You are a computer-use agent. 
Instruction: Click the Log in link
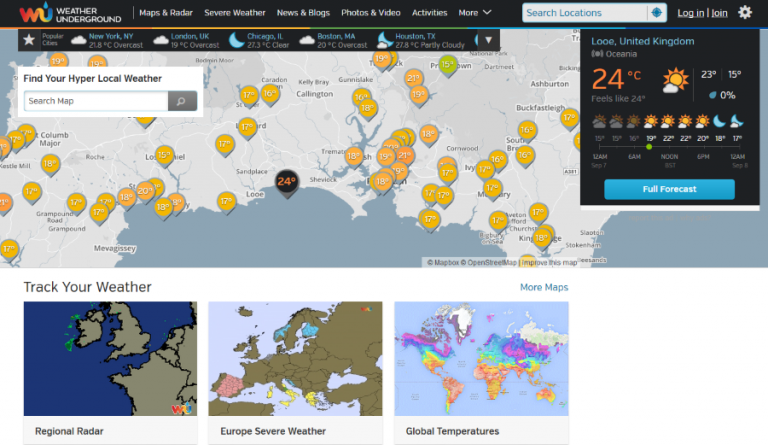[x=690, y=13]
